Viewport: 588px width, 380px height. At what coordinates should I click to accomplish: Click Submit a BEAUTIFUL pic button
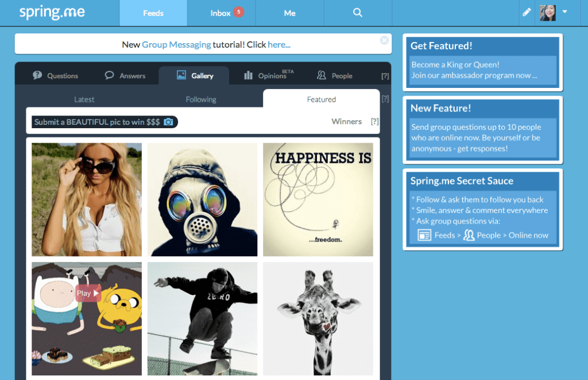tap(105, 122)
